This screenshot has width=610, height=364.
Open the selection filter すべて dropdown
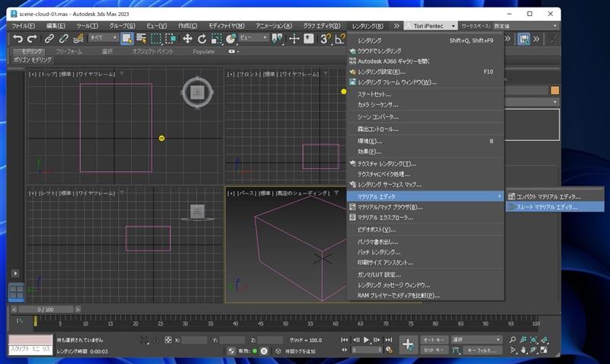pos(102,37)
